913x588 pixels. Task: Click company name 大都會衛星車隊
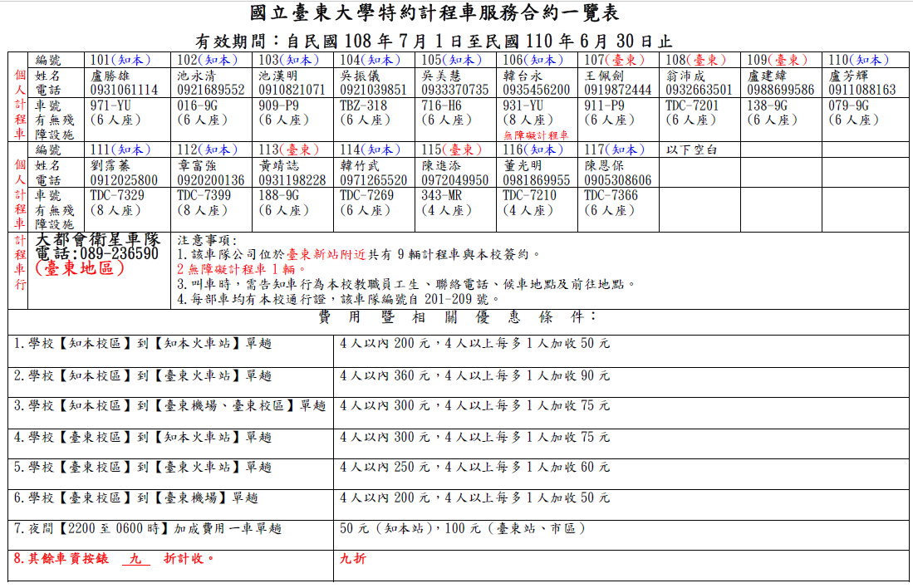pyautogui.click(x=97, y=240)
